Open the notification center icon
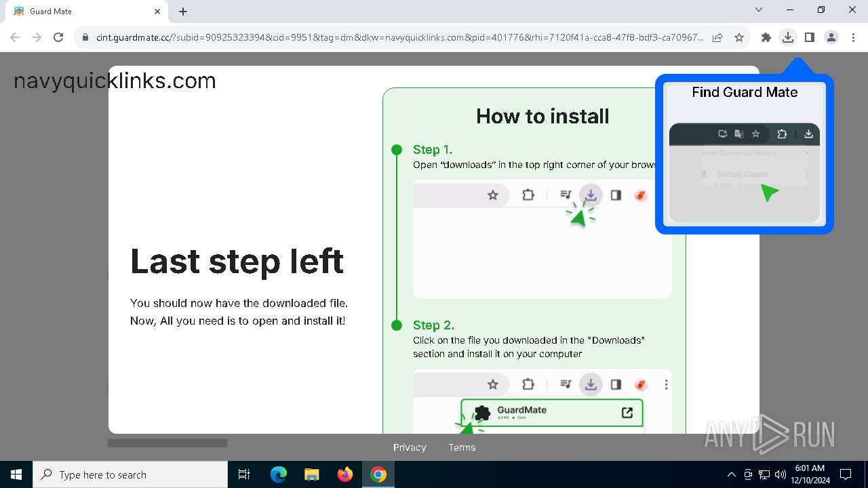This screenshot has height=488, width=868. pyautogui.click(x=846, y=474)
